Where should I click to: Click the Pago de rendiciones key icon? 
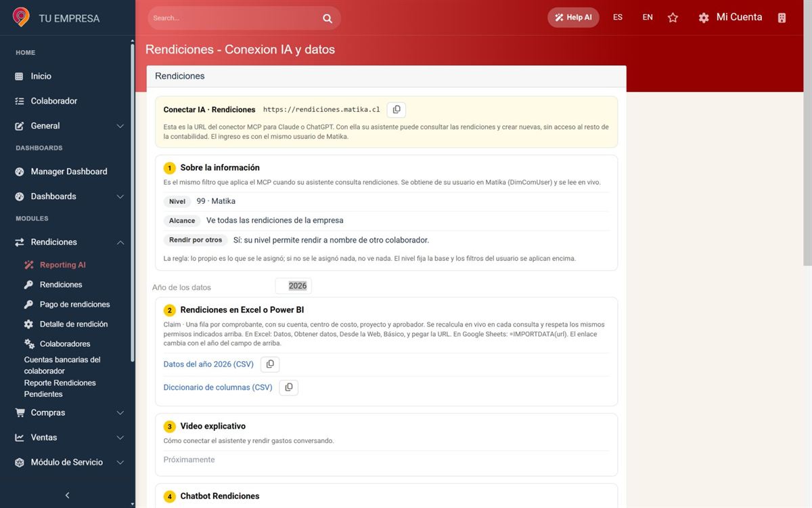pyautogui.click(x=28, y=305)
